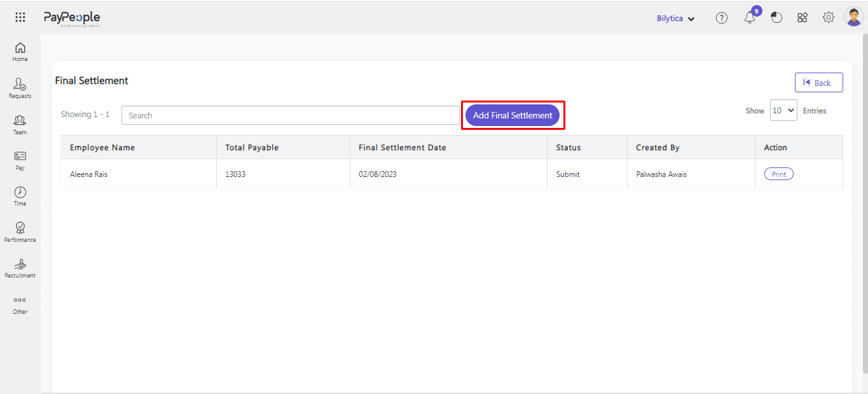Open Requests in the sidebar
Screen dimensions: 868x394
point(20,88)
